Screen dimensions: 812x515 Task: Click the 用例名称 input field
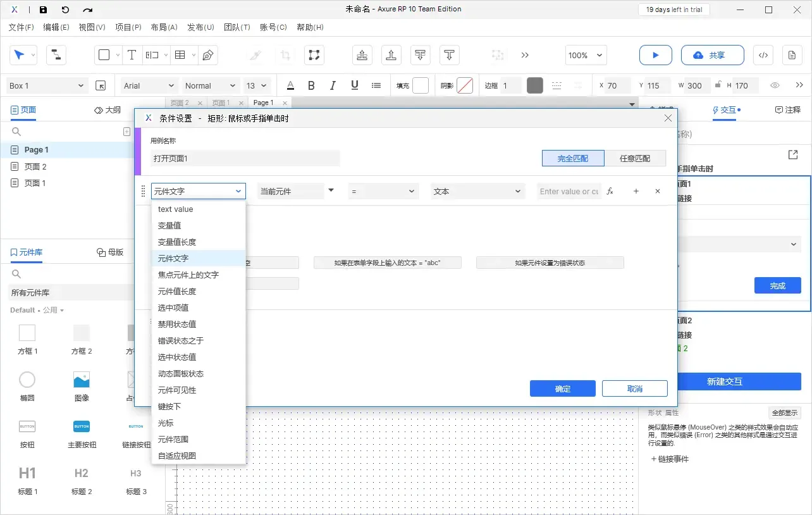(247, 157)
